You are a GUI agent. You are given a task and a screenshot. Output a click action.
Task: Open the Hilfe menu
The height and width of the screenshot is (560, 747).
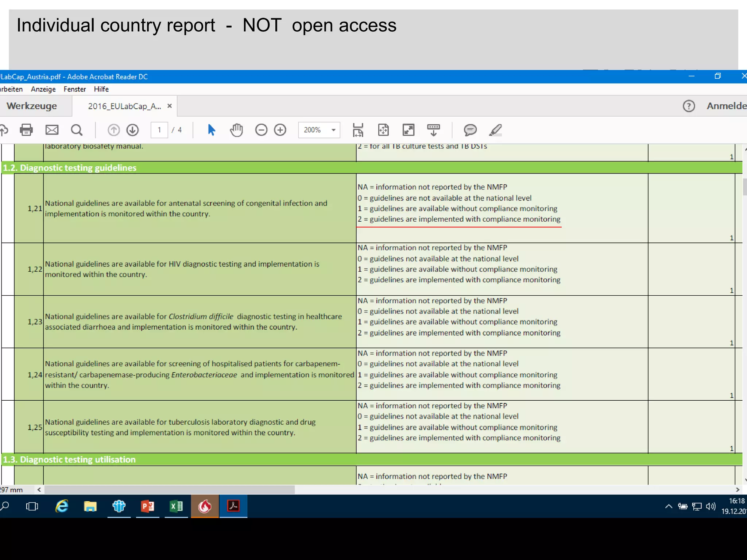tap(101, 89)
